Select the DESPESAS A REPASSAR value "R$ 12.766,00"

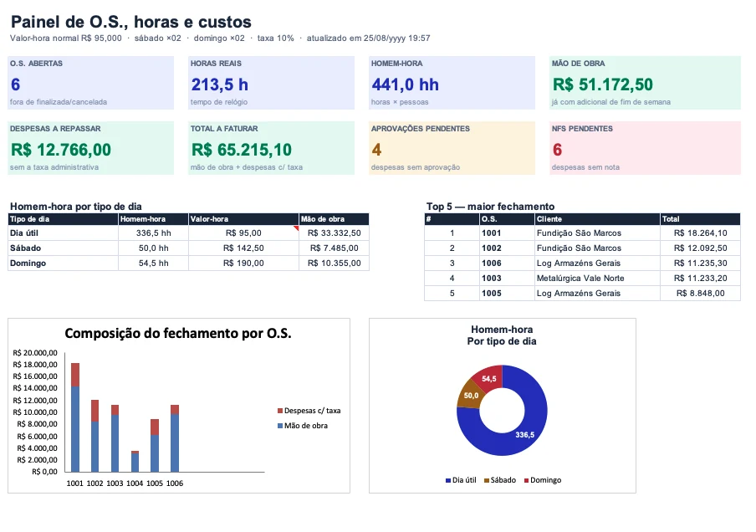(61, 150)
